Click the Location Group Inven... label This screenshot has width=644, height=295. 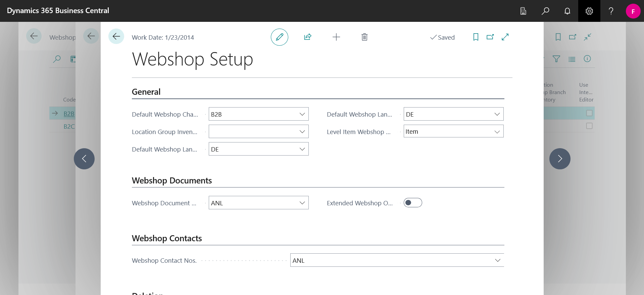click(x=164, y=132)
